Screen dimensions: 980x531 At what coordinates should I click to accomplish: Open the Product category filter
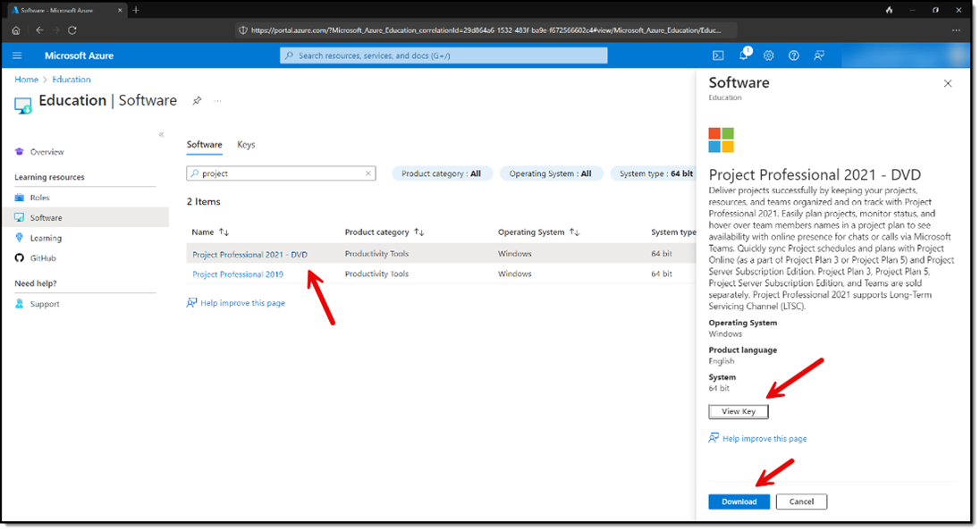point(441,173)
